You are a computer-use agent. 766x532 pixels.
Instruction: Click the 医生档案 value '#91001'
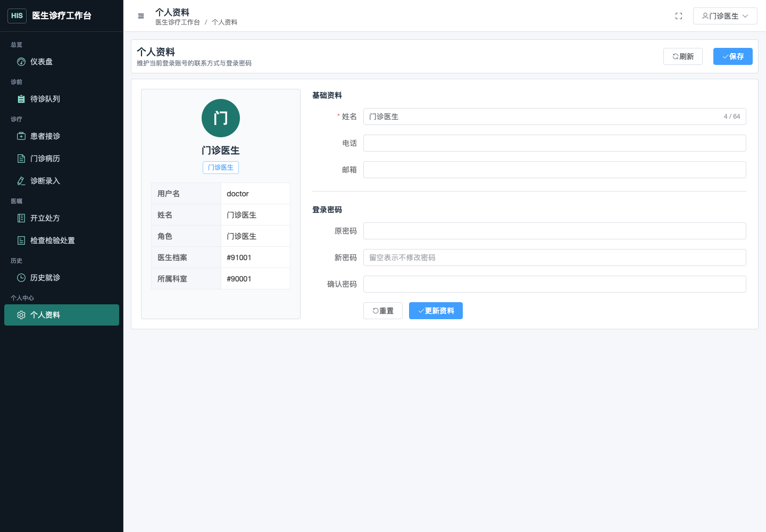pos(239,257)
